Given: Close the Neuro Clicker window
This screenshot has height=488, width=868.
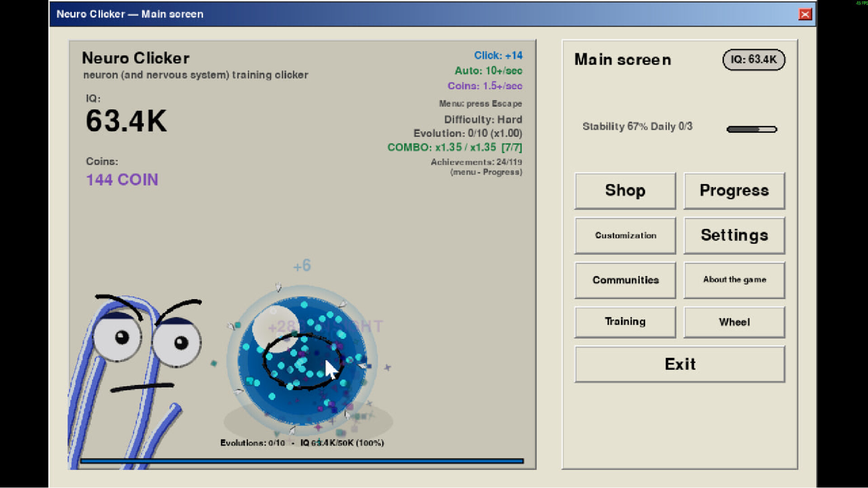Looking at the screenshot, I should [805, 14].
